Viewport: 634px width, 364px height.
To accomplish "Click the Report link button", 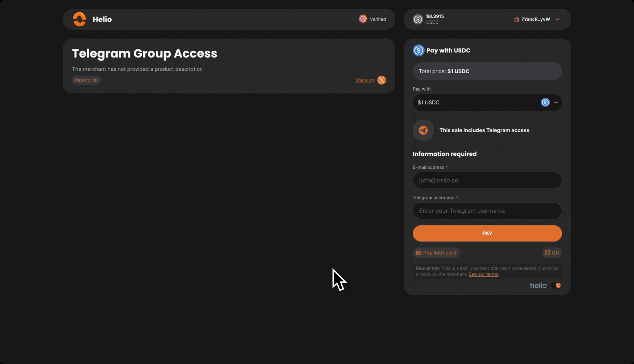I will (86, 80).
